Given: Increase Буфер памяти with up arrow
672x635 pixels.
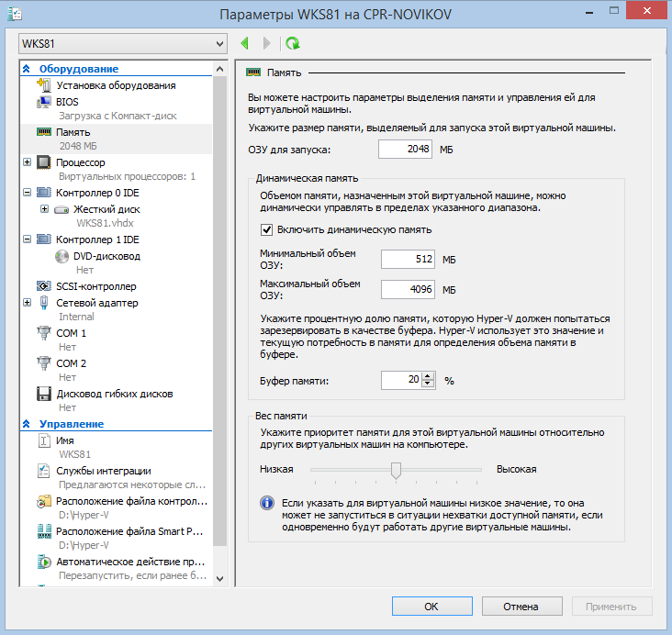Looking at the screenshot, I should pyautogui.click(x=428, y=375).
